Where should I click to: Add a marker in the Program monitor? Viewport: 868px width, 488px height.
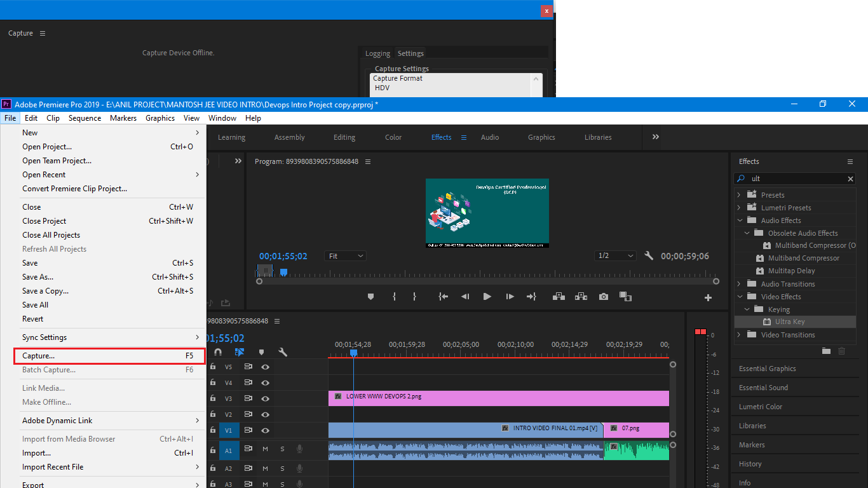click(371, 297)
